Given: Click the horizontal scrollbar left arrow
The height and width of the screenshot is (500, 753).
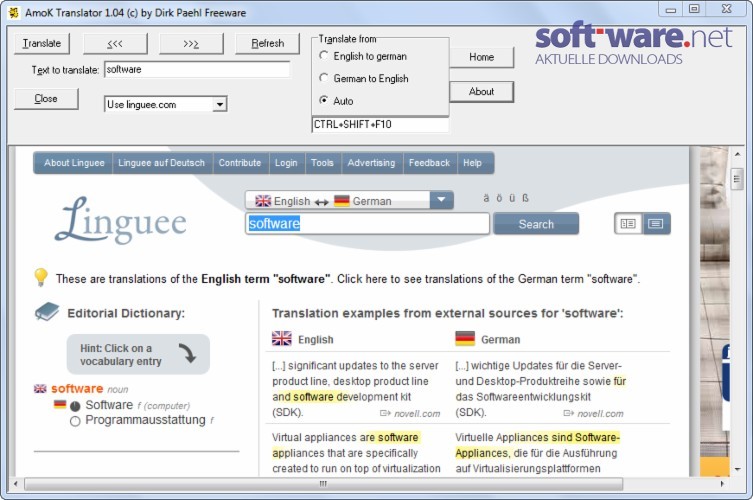Looking at the screenshot, I should pos(16,484).
